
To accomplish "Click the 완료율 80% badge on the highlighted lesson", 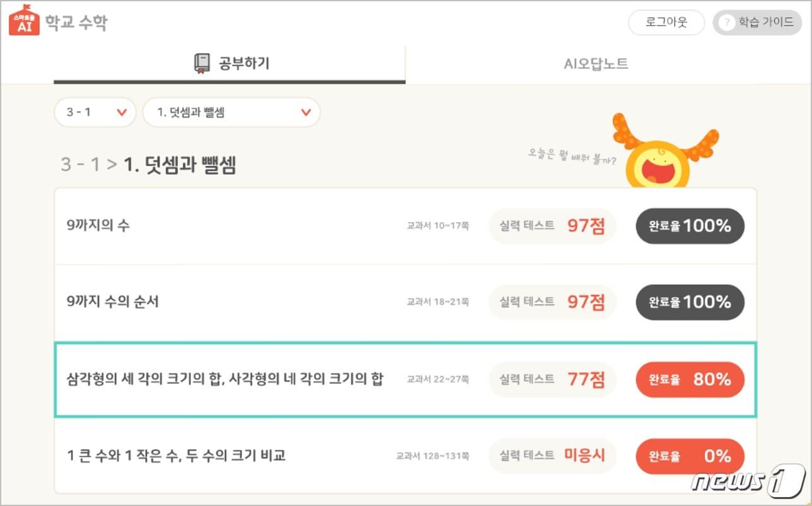I will [689, 380].
